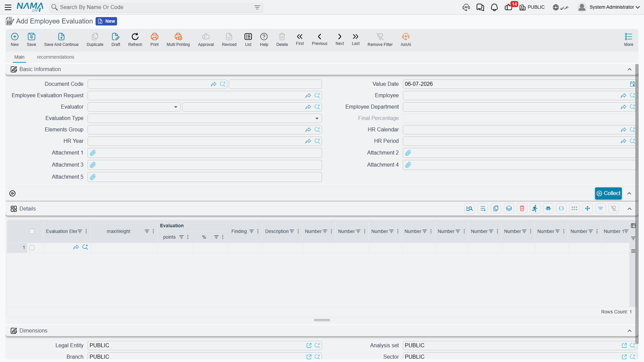
Task: Open grid column chooser icon
Action: [x=633, y=226]
